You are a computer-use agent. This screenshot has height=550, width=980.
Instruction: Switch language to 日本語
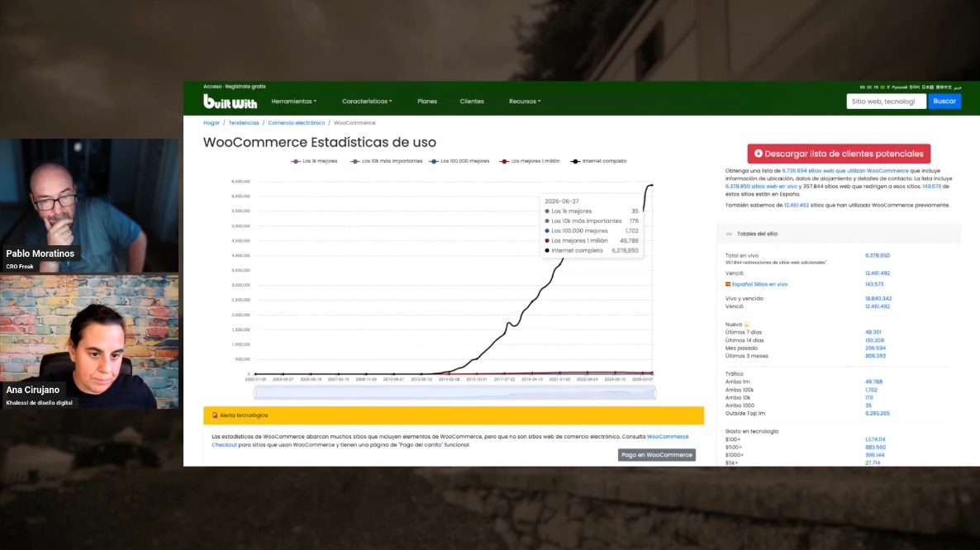(x=927, y=88)
